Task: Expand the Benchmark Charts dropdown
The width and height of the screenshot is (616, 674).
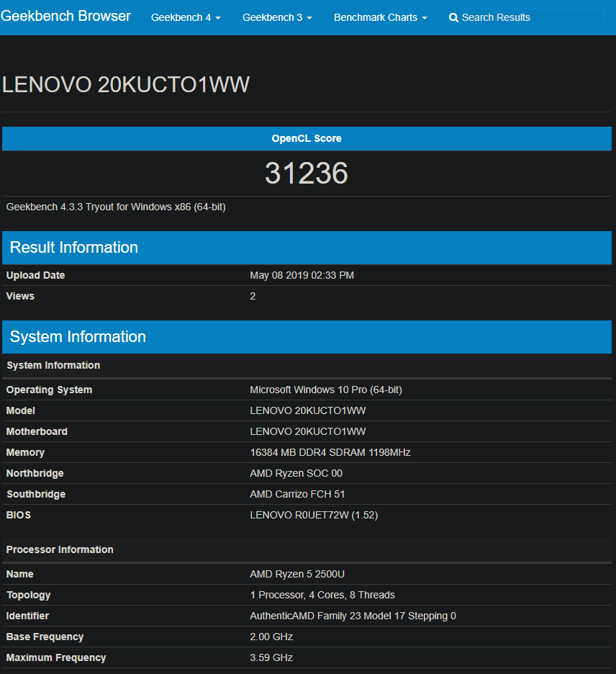Action: point(380,17)
